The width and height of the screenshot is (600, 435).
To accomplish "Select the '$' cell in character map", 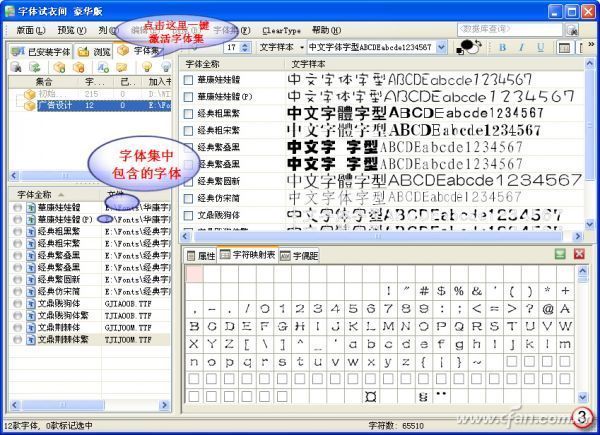I will [x=441, y=291].
